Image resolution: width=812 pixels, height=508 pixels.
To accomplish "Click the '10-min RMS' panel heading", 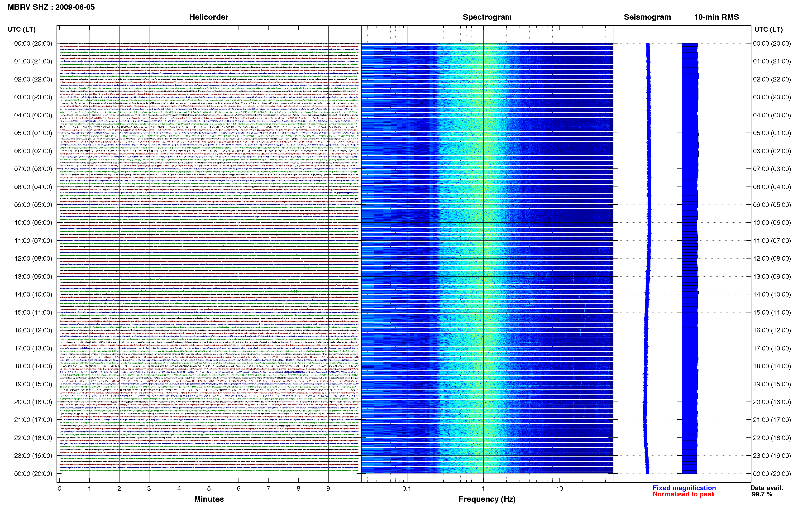I will [716, 17].
